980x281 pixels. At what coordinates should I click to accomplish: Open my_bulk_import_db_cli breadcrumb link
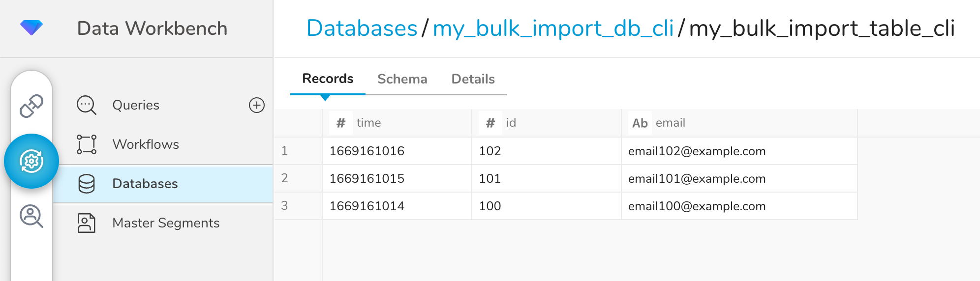[x=553, y=28]
